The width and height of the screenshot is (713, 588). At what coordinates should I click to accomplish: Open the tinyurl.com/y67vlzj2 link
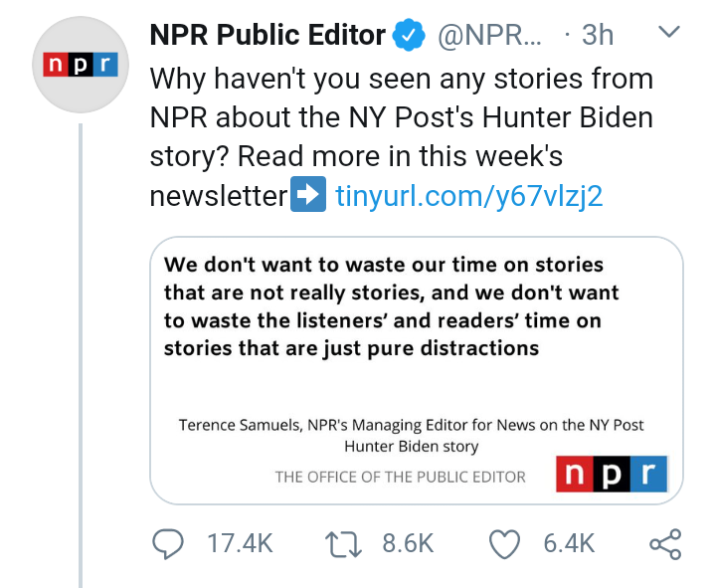(x=469, y=196)
